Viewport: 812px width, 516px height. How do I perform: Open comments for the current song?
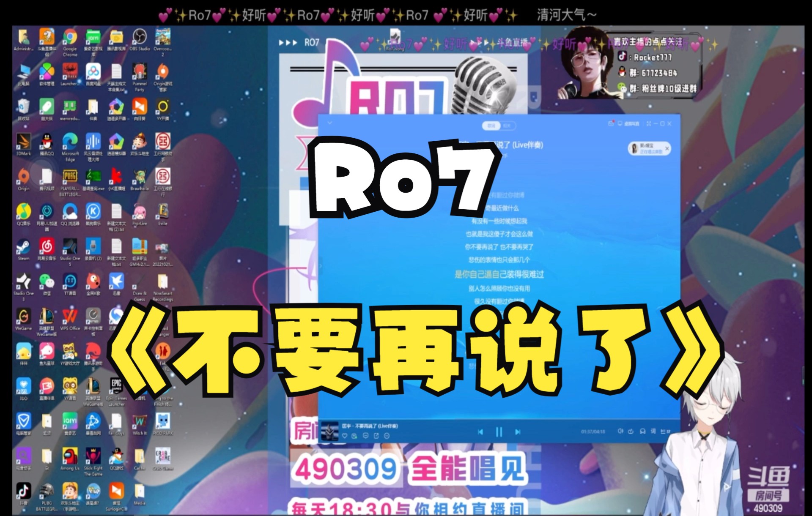(365, 436)
